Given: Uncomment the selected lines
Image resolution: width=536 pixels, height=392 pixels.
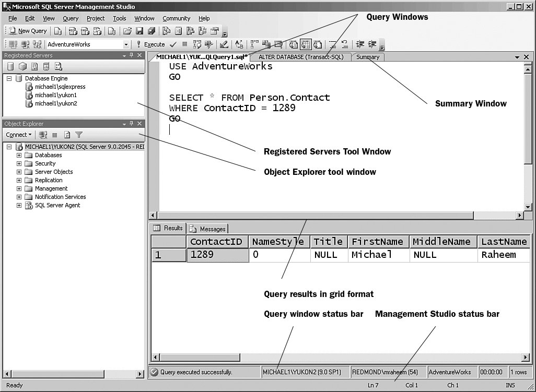Looking at the screenshot, I should 345,44.
